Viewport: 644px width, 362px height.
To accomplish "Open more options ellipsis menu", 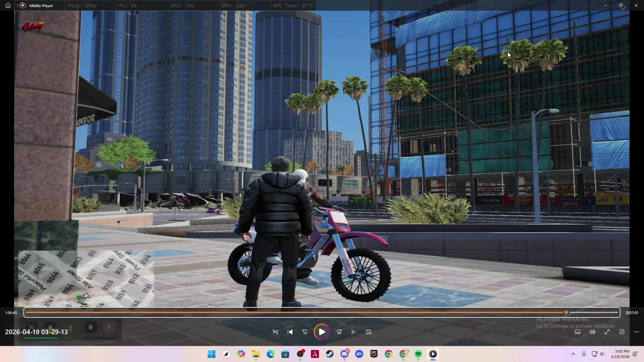I will (636, 332).
